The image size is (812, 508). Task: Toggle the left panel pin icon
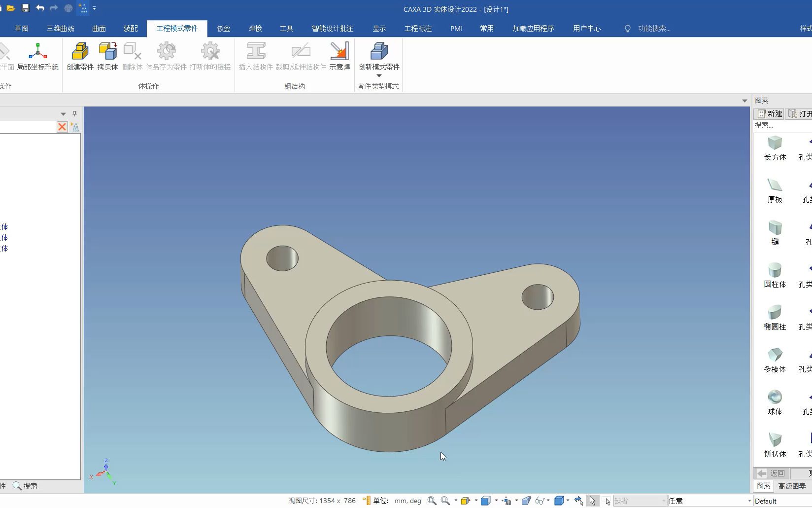[74, 113]
